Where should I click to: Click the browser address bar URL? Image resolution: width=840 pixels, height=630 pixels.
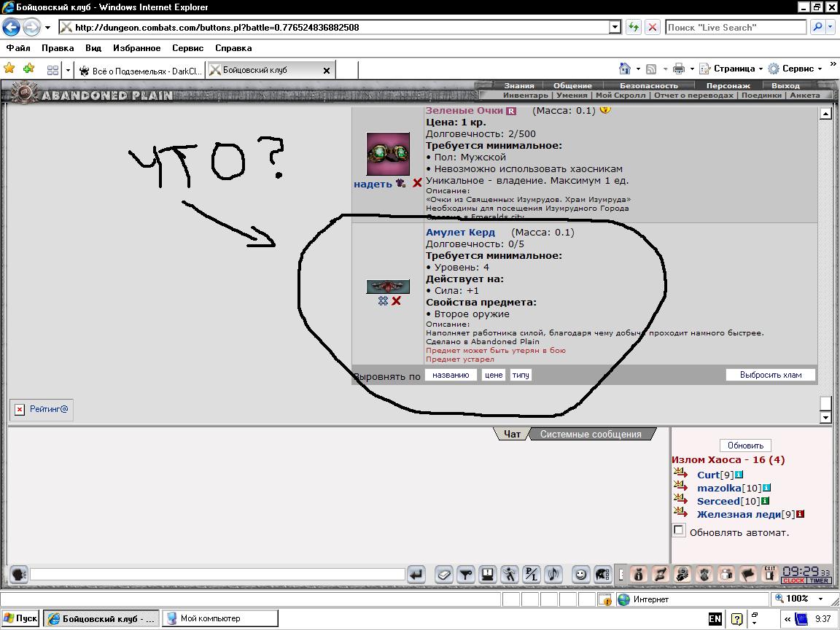[x=333, y=27]
